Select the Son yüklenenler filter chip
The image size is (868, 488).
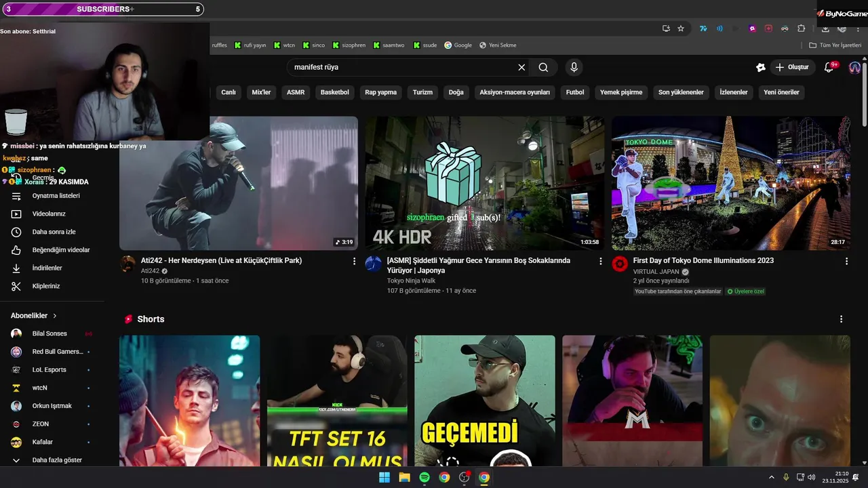coord(681,92)
